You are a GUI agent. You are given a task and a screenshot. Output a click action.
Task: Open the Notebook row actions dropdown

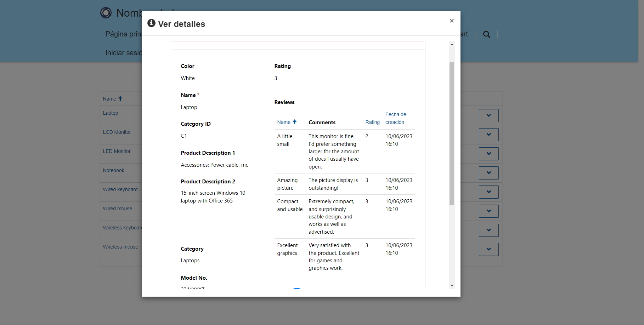pos(488,173)
